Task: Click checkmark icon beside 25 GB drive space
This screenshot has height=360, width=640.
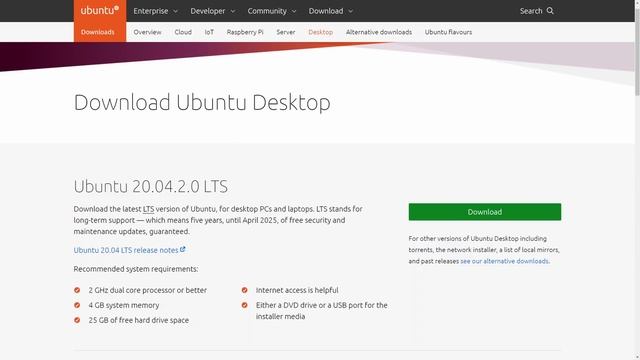Action: pyautogui.click(x=77, y=320)
